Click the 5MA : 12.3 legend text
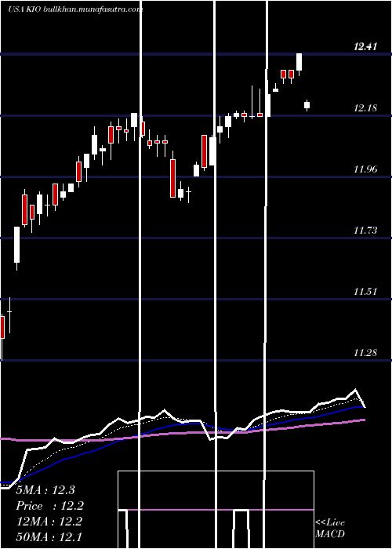 45,490
